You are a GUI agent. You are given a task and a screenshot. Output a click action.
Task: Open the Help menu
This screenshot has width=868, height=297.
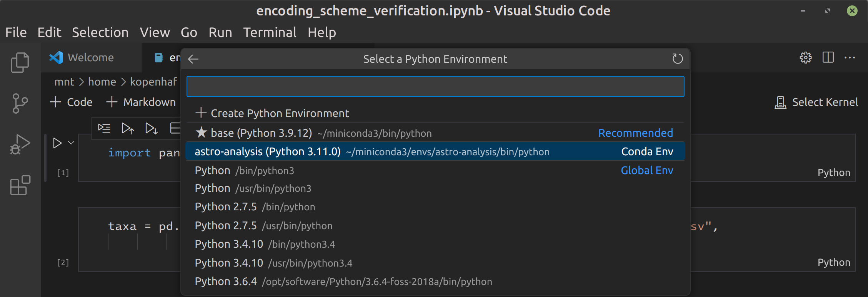(x=322, y=32)
